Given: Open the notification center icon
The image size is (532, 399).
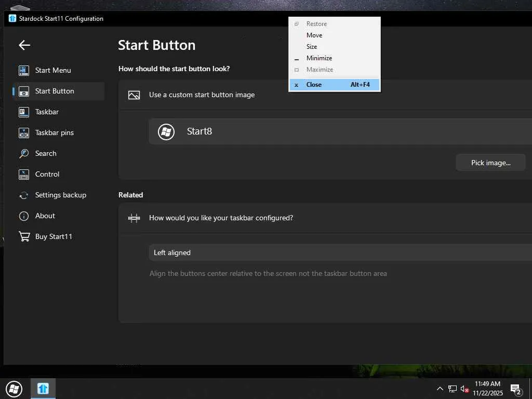Looking at the screenshot, I should 516,390.
